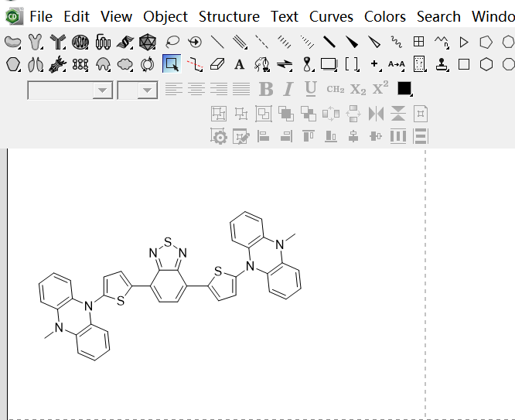Open the File menu

point(41,16)
